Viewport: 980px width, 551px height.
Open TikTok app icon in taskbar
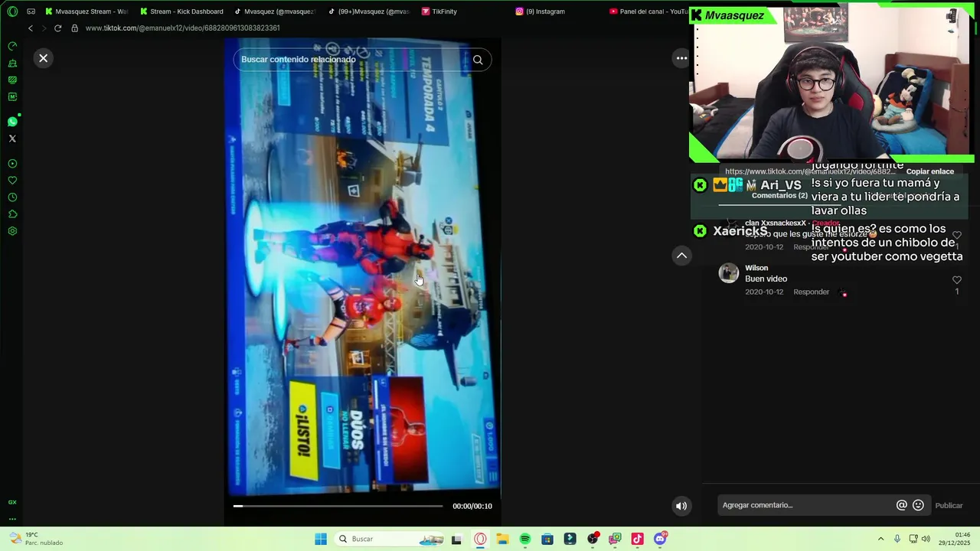coord(637,539)
